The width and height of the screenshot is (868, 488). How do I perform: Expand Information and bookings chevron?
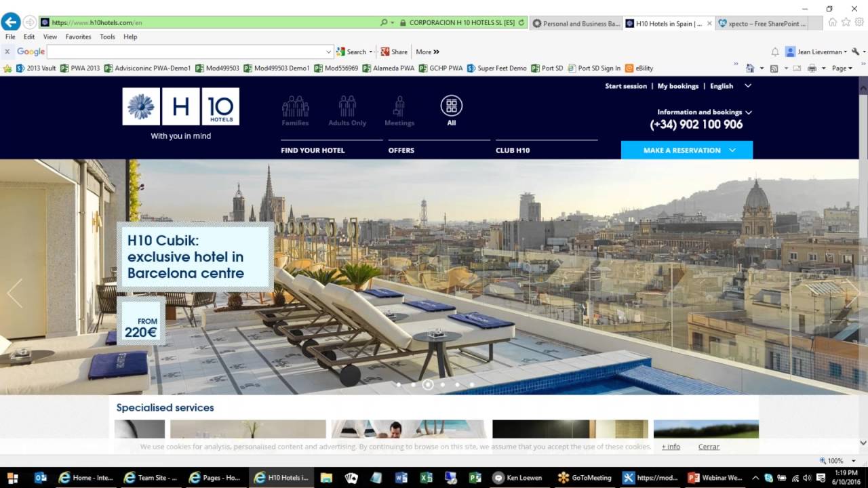pyautogui.click(x=749, y=113)
